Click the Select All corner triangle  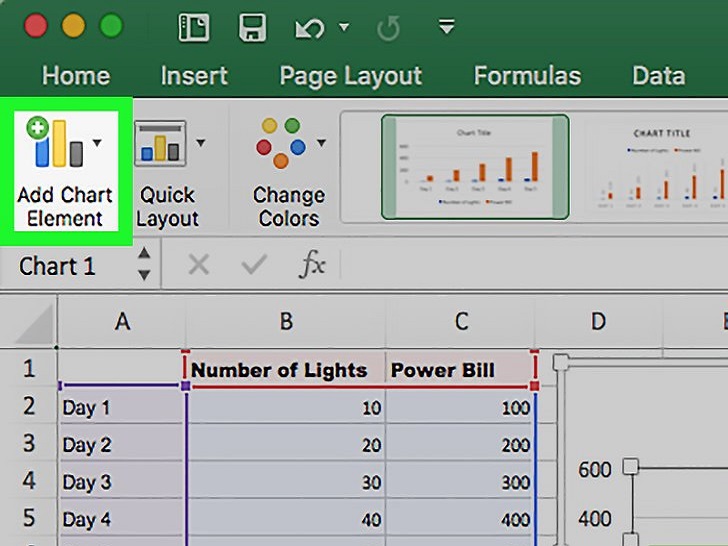point(32,324)
